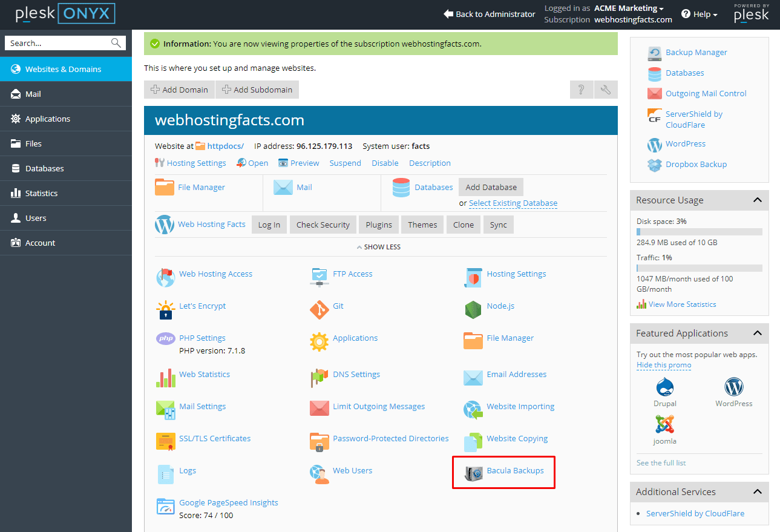780x532 pixels.
Task: Click the wrench settings icon button
Action: point(606,90)
